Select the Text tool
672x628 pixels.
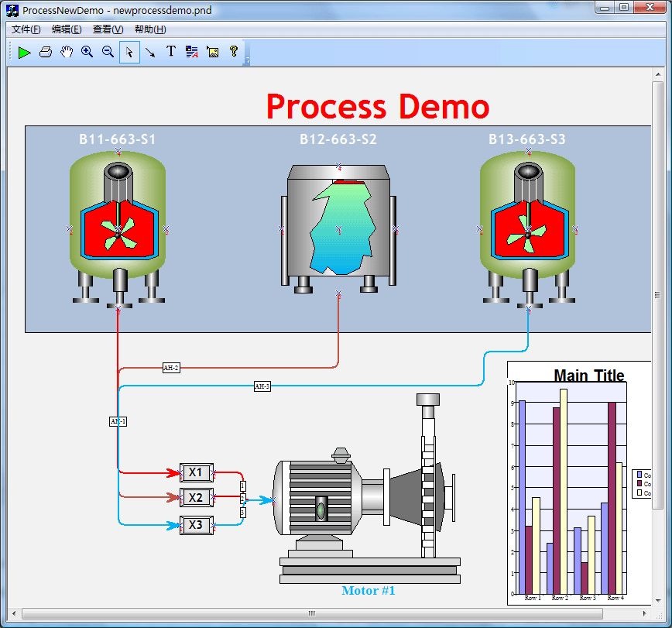[170, 52]
